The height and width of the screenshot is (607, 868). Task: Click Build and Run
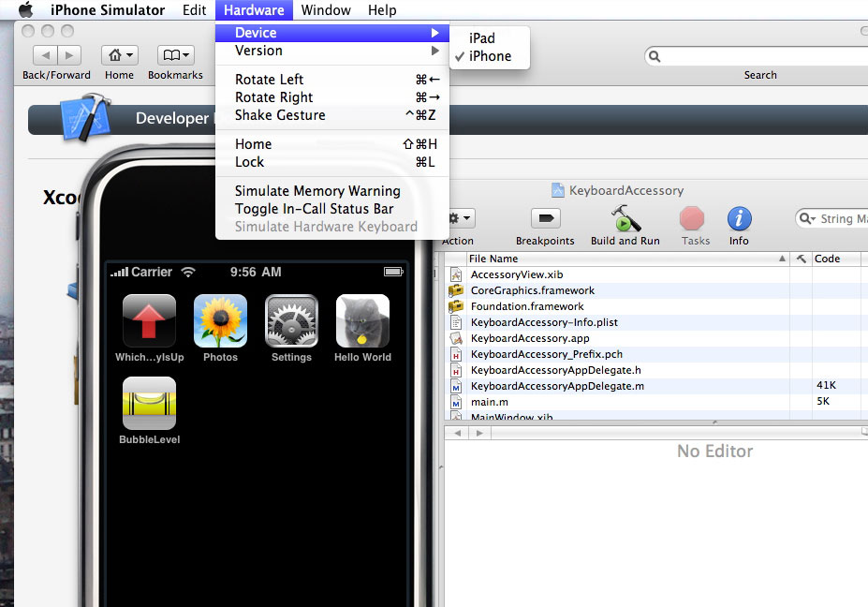625,218
